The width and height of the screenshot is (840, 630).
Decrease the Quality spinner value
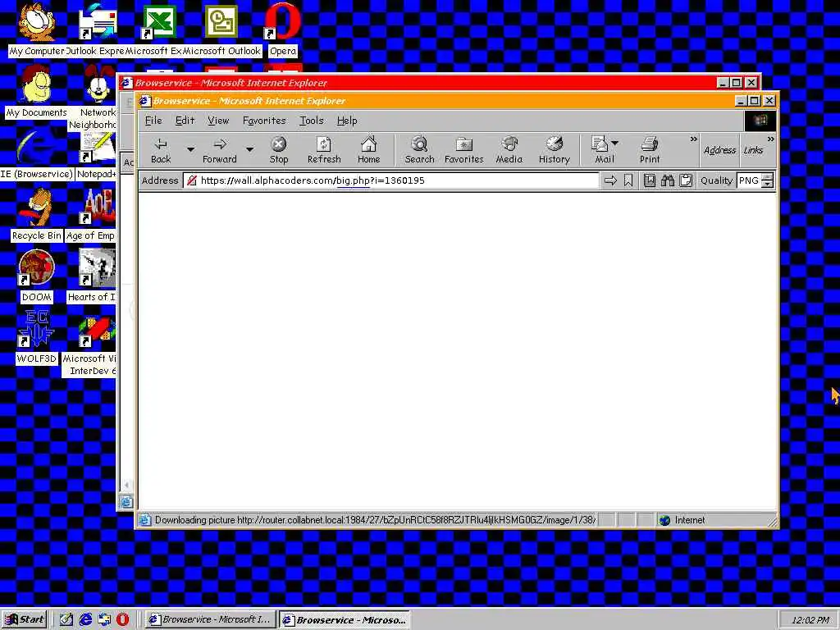click(x=768, y=185)
